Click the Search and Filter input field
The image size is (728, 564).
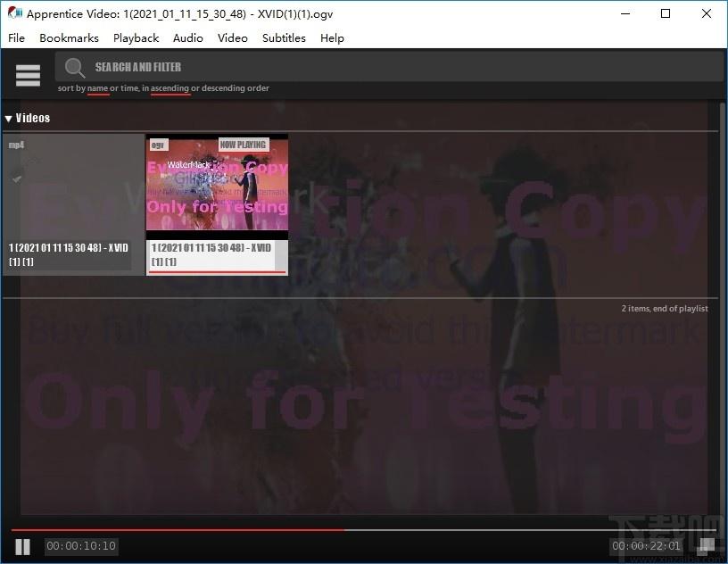(389, 67)
